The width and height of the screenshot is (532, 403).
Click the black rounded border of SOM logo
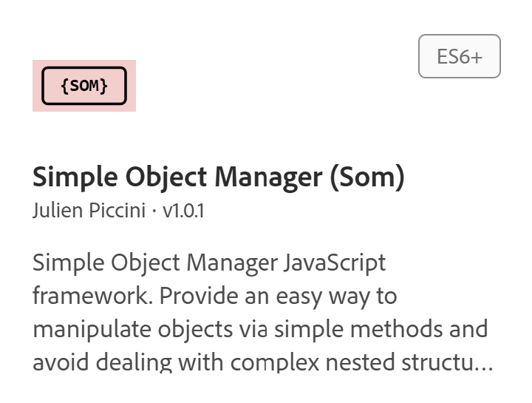point(84,69)
